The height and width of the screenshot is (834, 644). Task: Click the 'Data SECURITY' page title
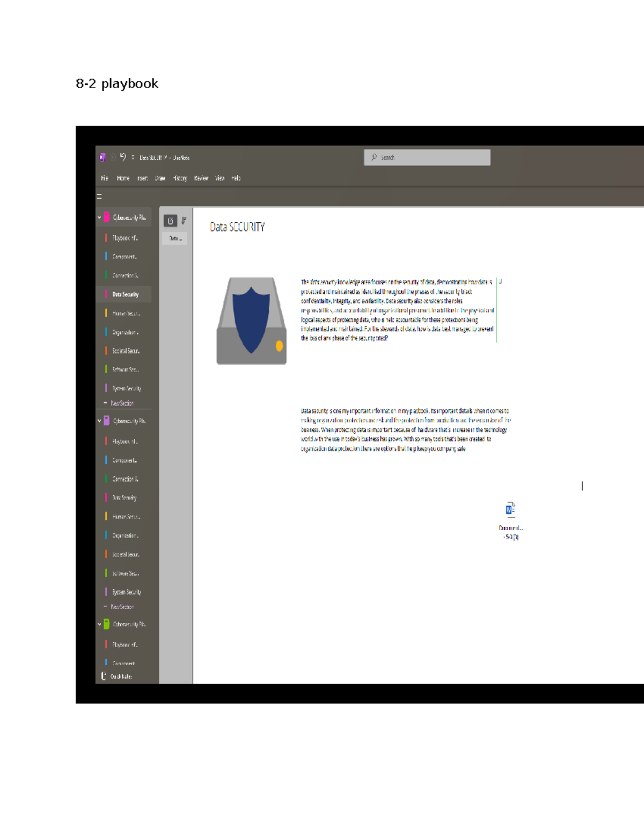pyautogui.click(x=237, y=227)
